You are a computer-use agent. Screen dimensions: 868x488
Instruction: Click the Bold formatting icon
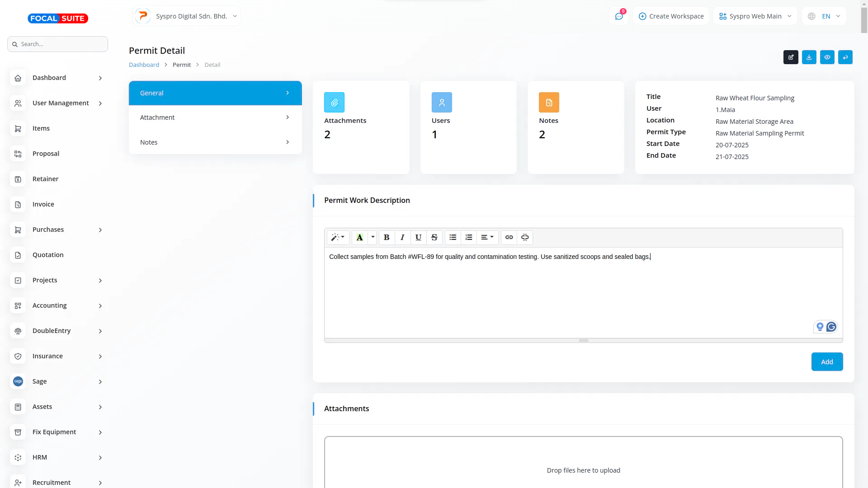coord(387,237)
